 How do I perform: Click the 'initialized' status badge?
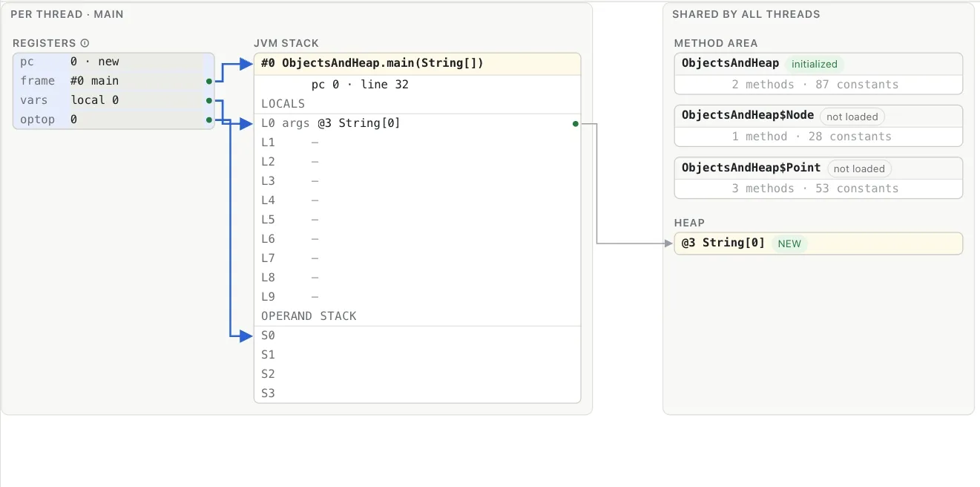tap(814, 65)
